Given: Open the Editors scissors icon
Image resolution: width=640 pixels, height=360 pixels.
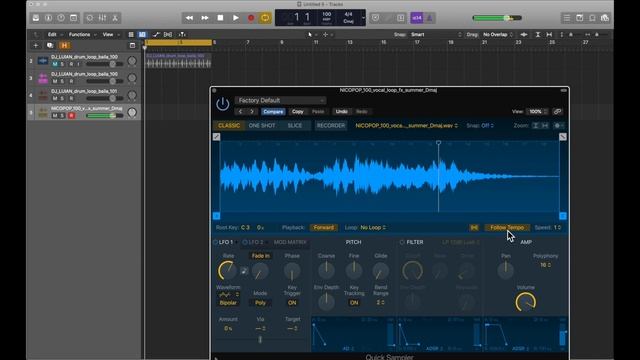Looking at the screenshot, I should click(115, 18).
